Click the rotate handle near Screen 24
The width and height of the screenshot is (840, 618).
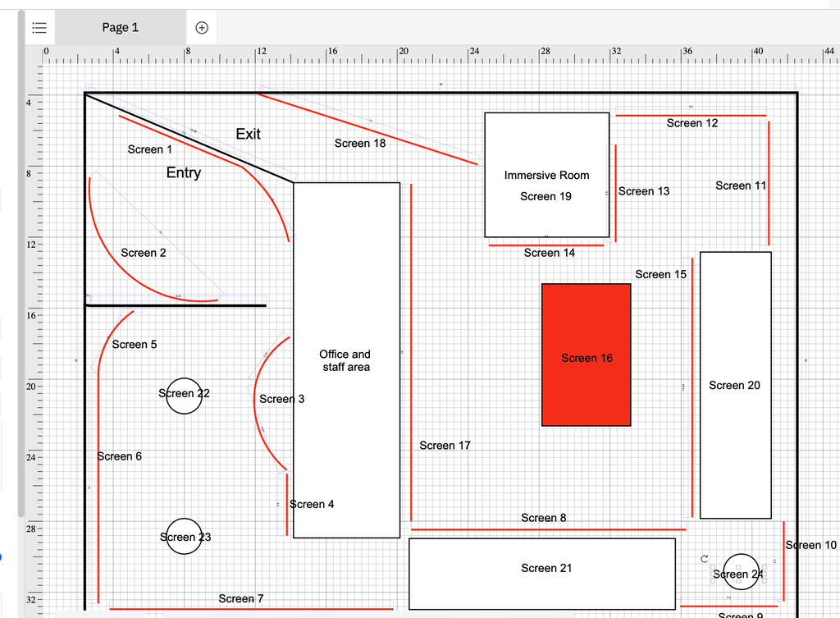coord(705,558)
